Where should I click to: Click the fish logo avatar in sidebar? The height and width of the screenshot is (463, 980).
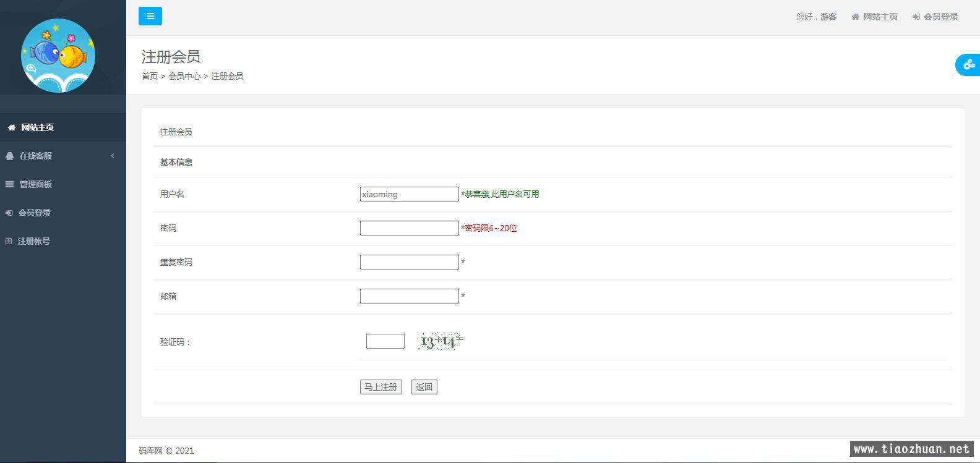[x=58, y=56]
